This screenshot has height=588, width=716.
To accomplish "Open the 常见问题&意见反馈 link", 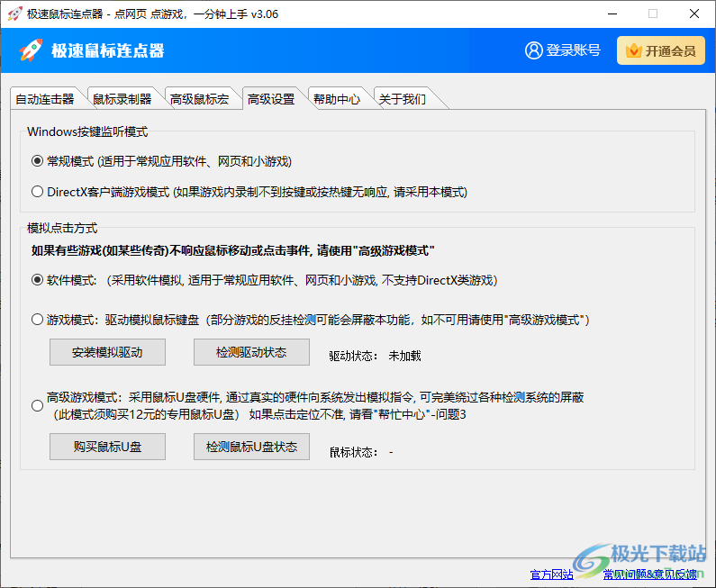I will [650, 574].
